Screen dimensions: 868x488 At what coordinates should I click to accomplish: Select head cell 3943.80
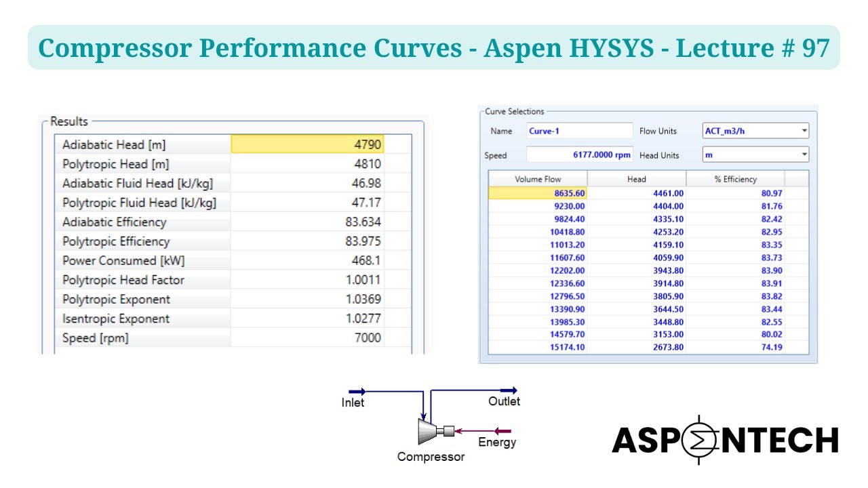[x=637, y=270]
